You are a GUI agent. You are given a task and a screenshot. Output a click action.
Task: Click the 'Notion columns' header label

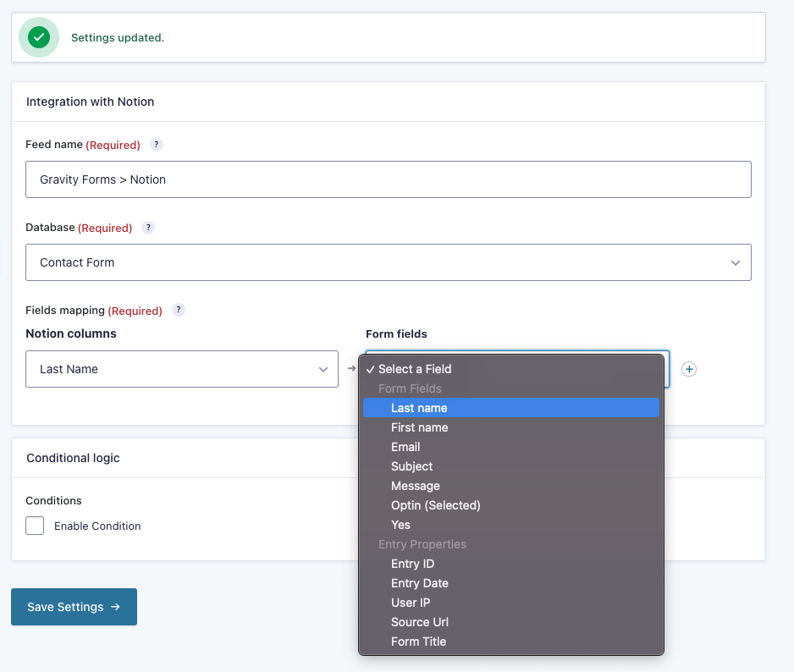(x=71, y=333)
